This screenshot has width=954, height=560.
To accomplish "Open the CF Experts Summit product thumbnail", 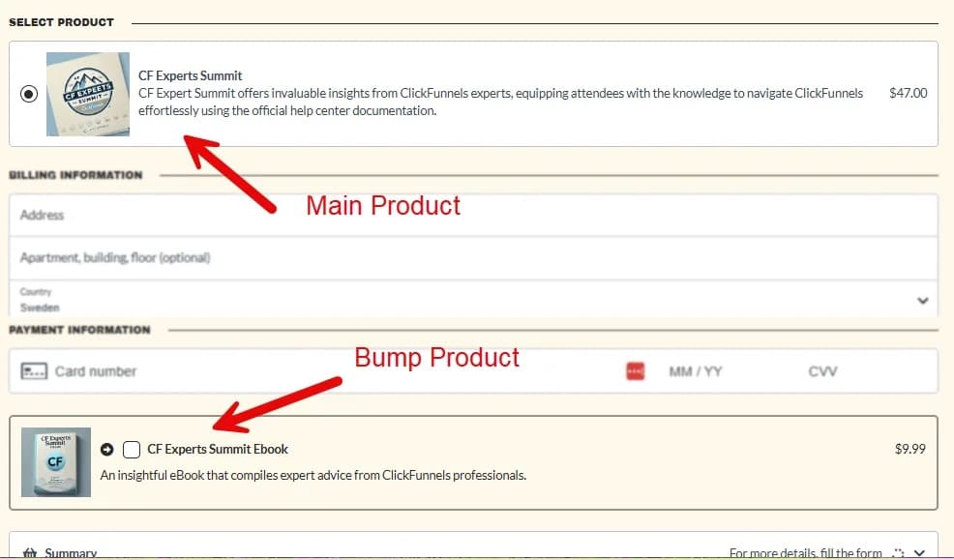I will [88, 94].
